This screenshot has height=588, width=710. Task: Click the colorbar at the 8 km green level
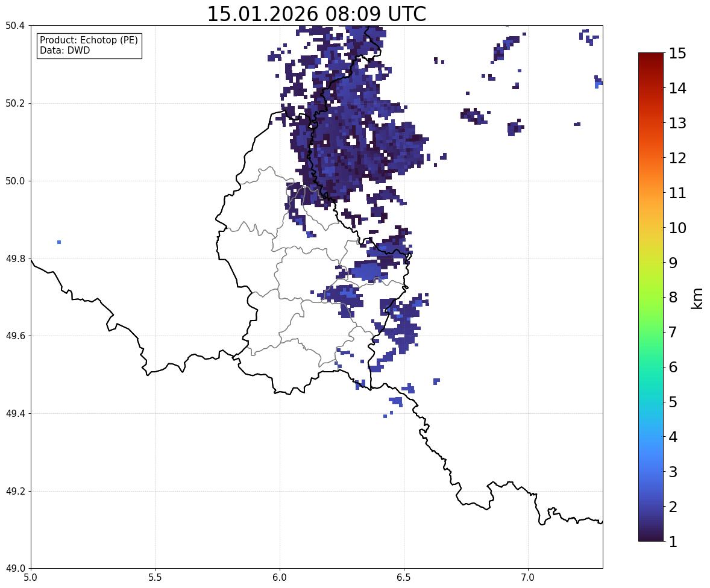pyautogui.click(x=651, y=297)
